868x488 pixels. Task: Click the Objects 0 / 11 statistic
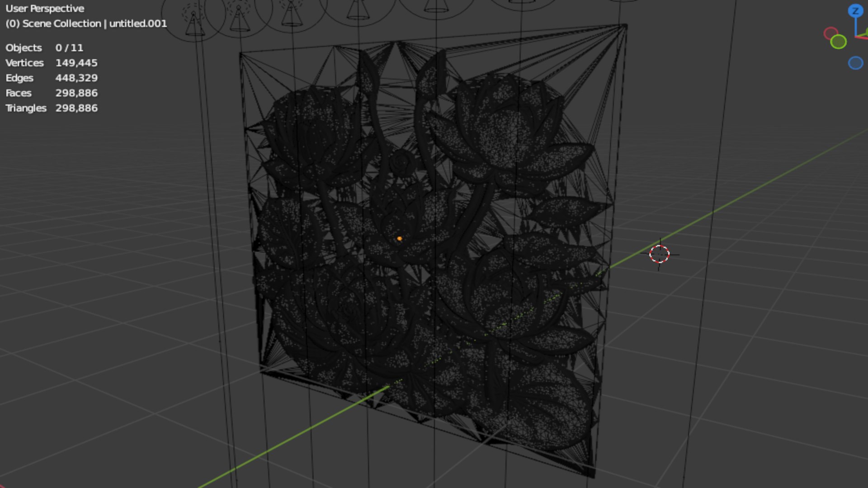click(x=44, y=48)
